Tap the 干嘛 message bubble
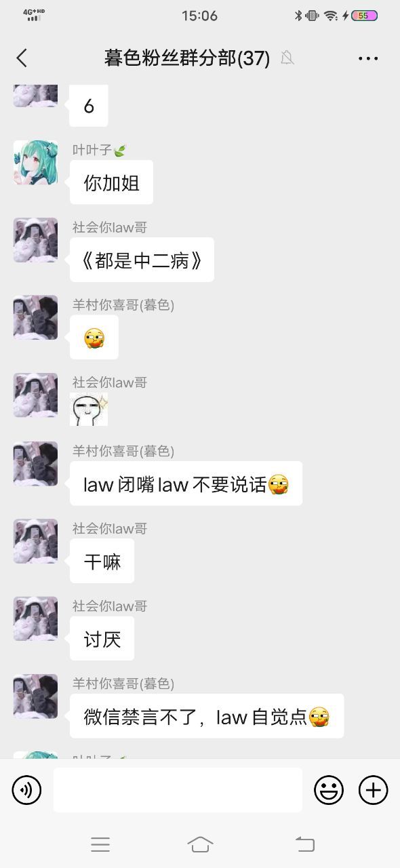The image size is (400, 868). pos(102,561)
